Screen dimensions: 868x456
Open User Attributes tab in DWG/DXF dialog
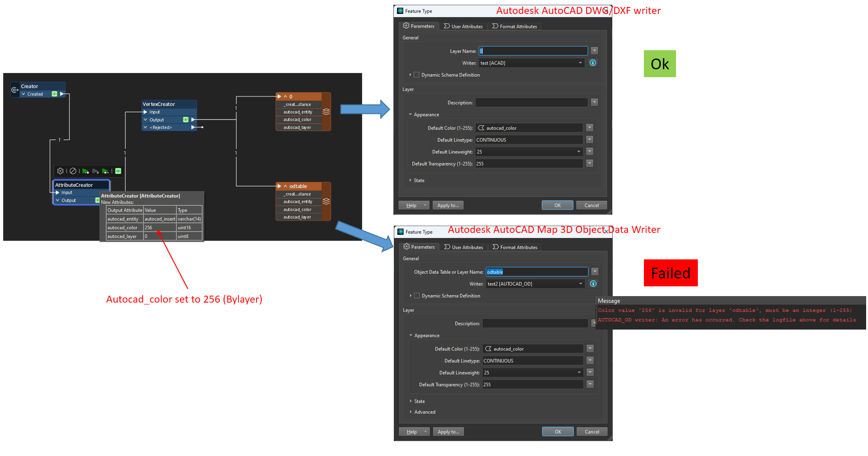[463, 26]
